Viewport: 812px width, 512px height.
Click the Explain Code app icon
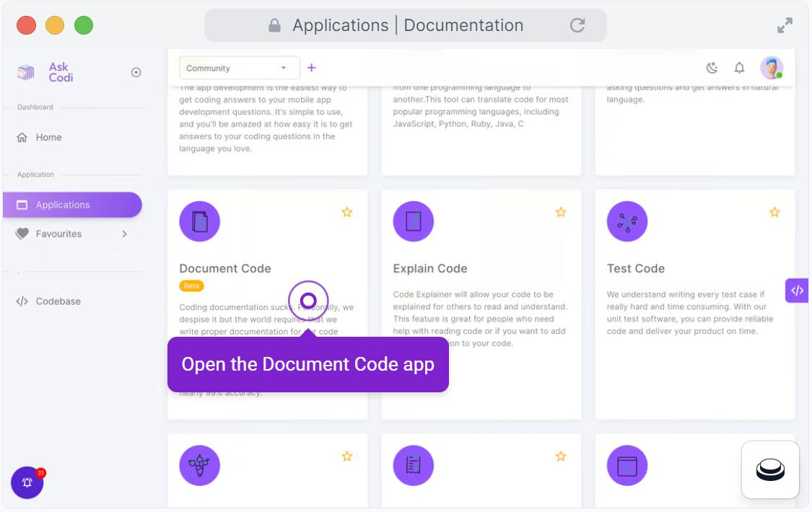tap(413, 221)
